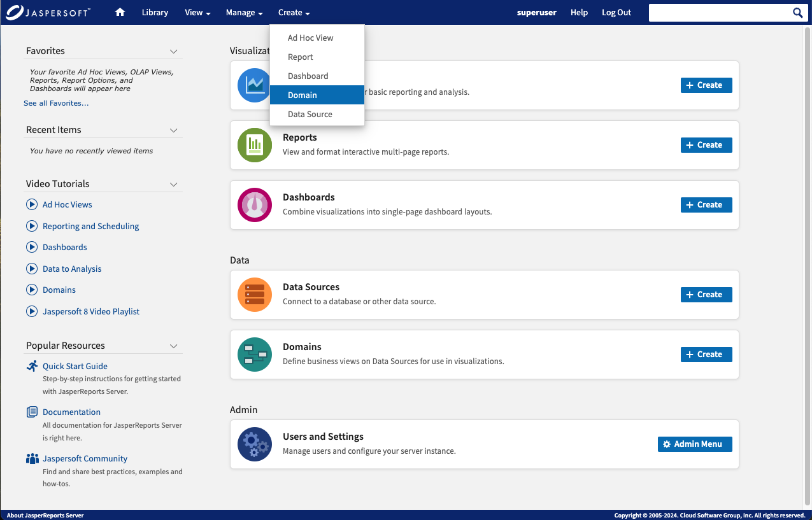812x520 pixels.
Task: Select Domain from Create menu
Action: (317, 95)
